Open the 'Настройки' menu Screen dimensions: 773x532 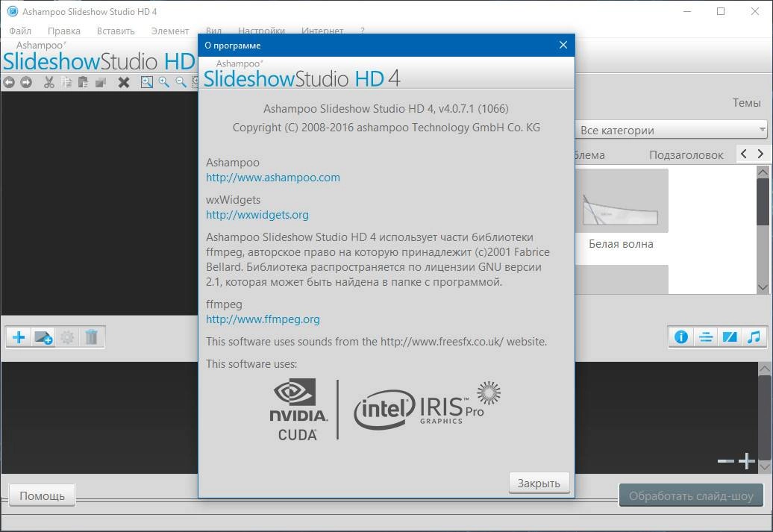pyautogui.click(x=261, y=31)
